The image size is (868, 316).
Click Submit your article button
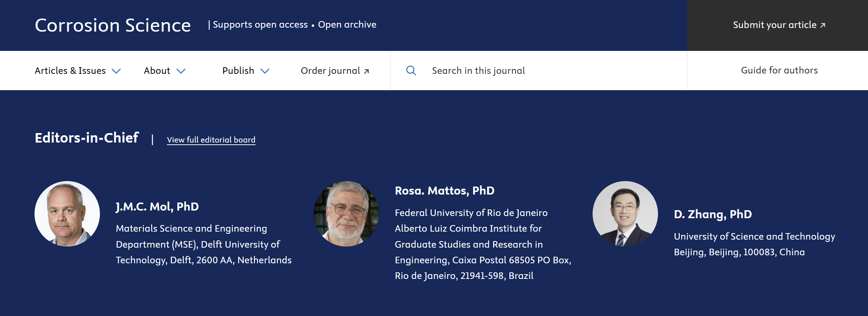[775, 25]
